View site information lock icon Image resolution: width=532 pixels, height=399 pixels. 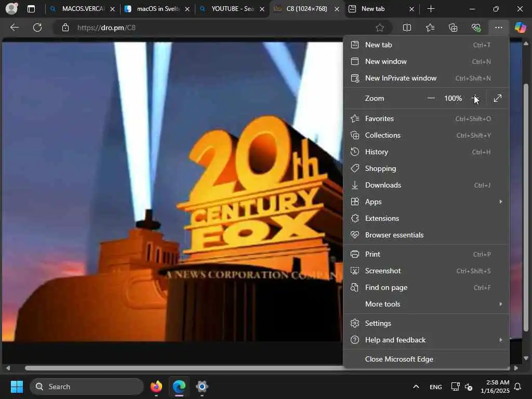click(x=65, y=28)
